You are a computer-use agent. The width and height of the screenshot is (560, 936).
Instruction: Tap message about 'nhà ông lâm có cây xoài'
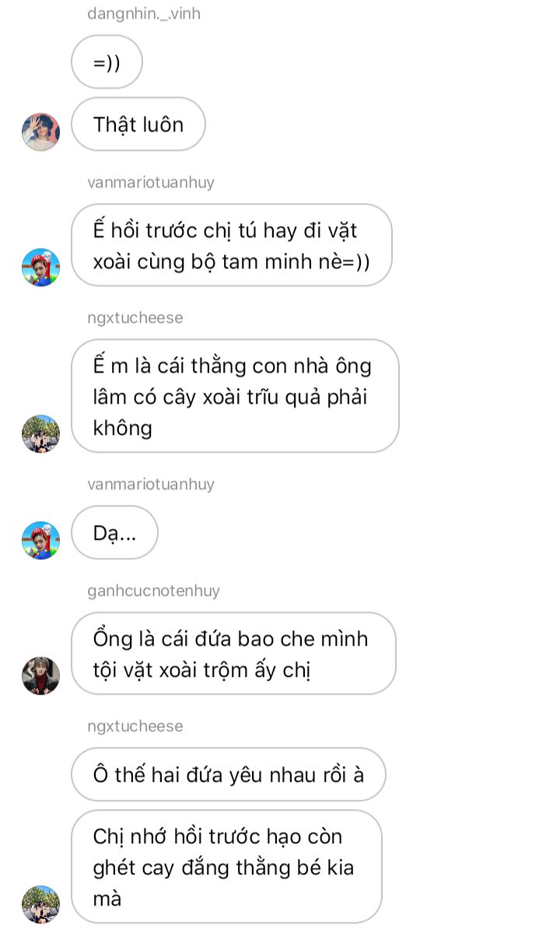pos(235,396)
